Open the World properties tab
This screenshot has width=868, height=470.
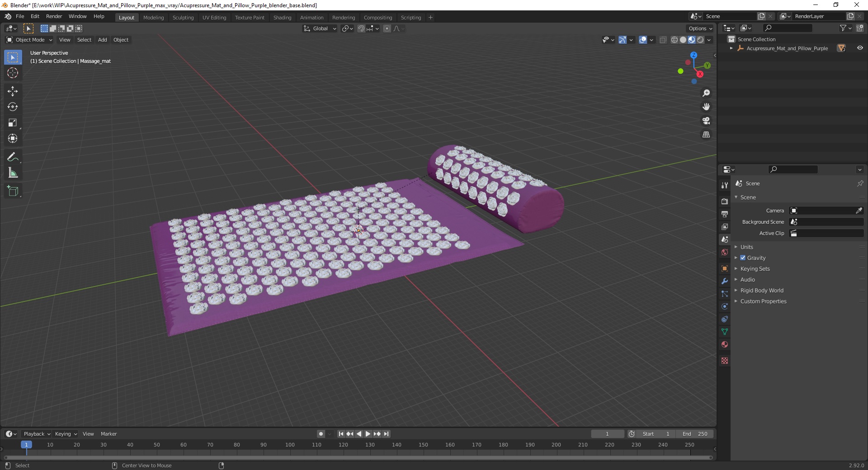725,252
